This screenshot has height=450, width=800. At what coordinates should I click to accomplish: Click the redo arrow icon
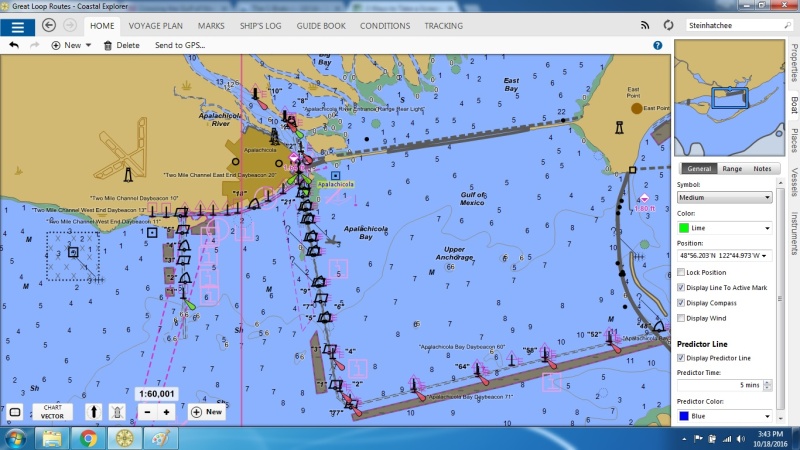(x=34, y=45)
